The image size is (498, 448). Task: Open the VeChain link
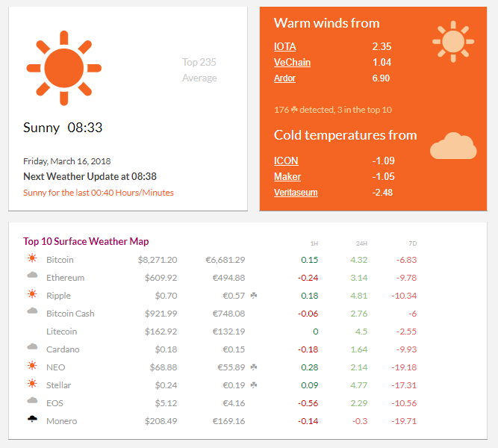tap(292, 62)
